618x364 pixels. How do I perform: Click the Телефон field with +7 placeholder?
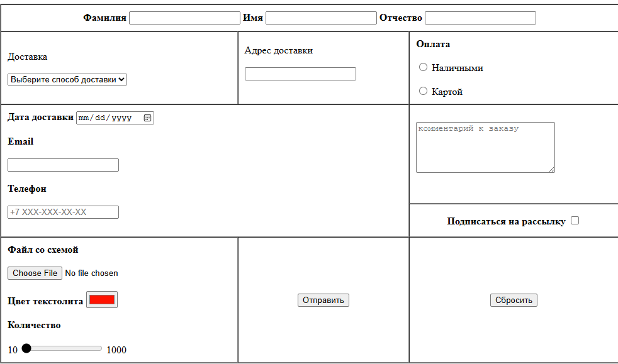[x=63, y=212]
